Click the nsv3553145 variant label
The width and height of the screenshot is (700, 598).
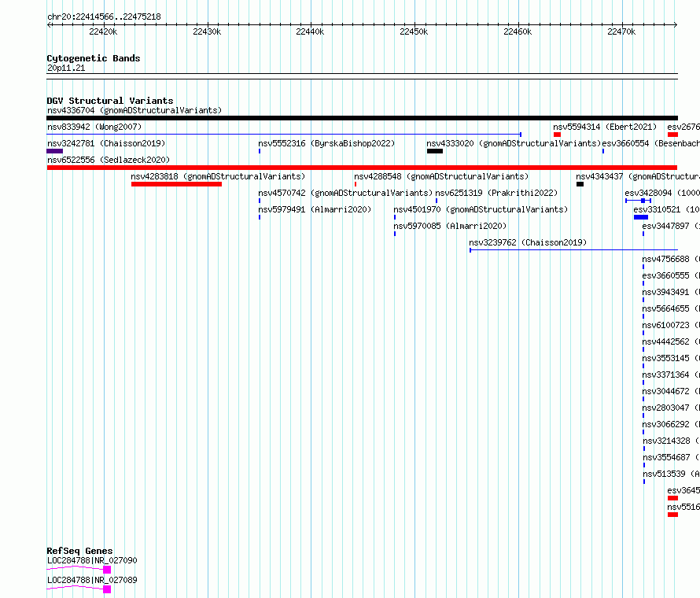pyautogui.click(x=671, y=358)
